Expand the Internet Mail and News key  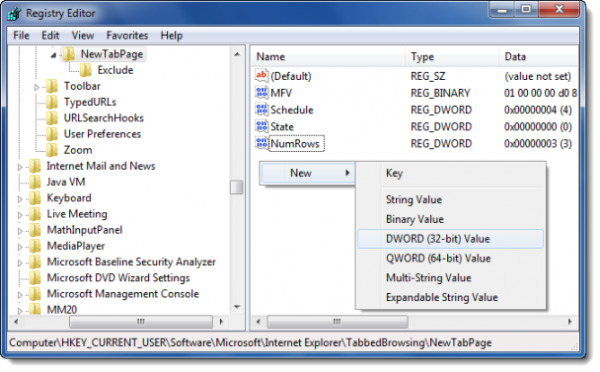pyautogui.click(x=20, y=167)
